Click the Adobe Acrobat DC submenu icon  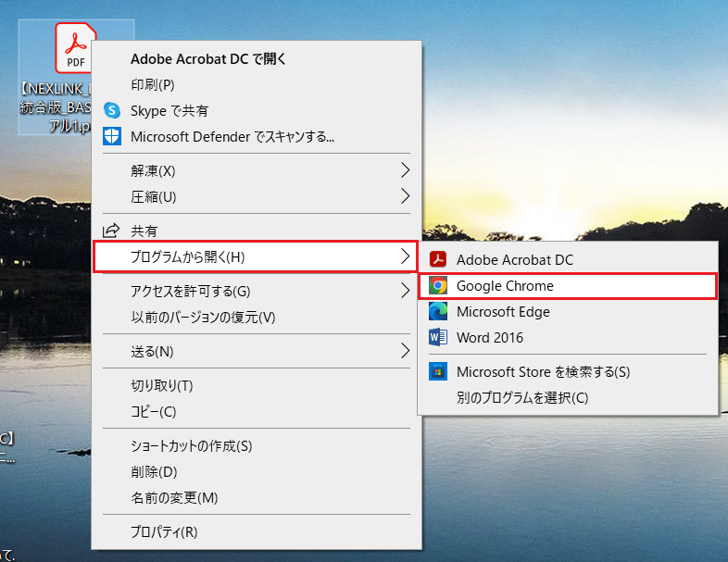click(x=438, y=259)
